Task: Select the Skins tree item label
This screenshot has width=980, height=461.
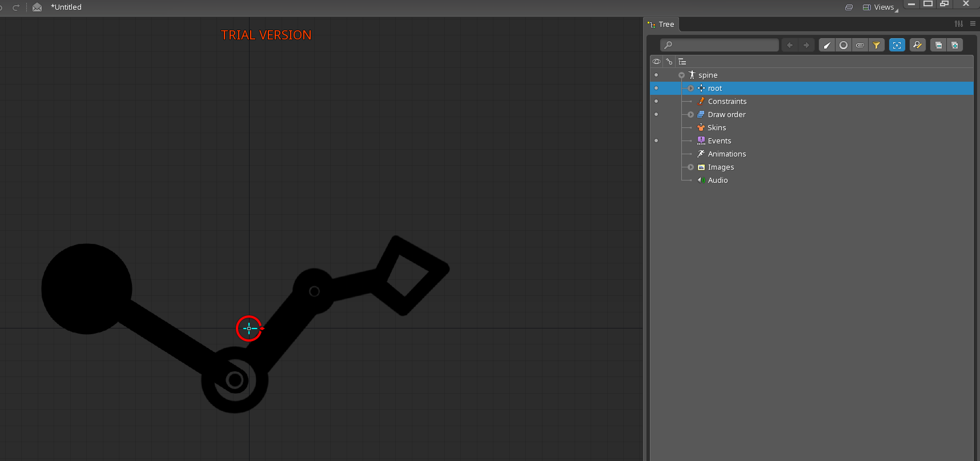Action: click(x=717, y=128)
